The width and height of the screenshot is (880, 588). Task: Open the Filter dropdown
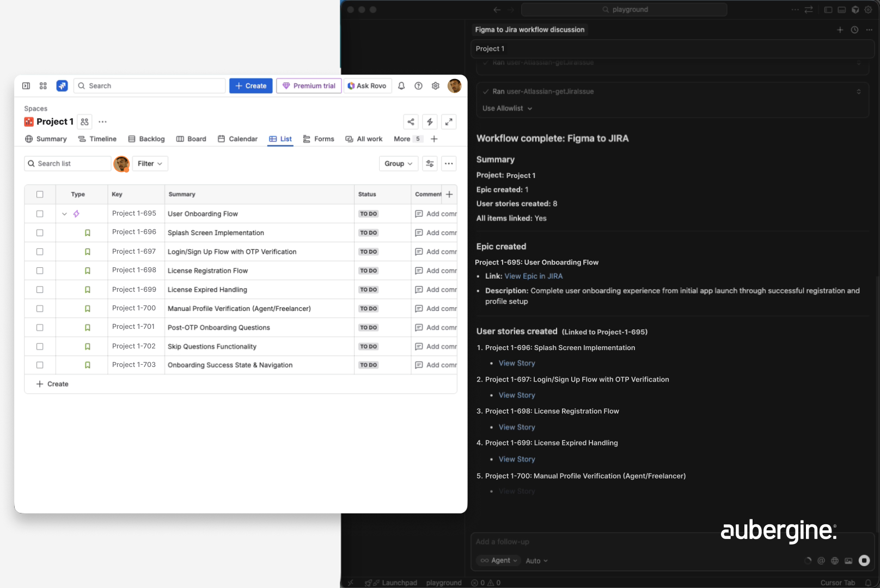coord(150,163)
